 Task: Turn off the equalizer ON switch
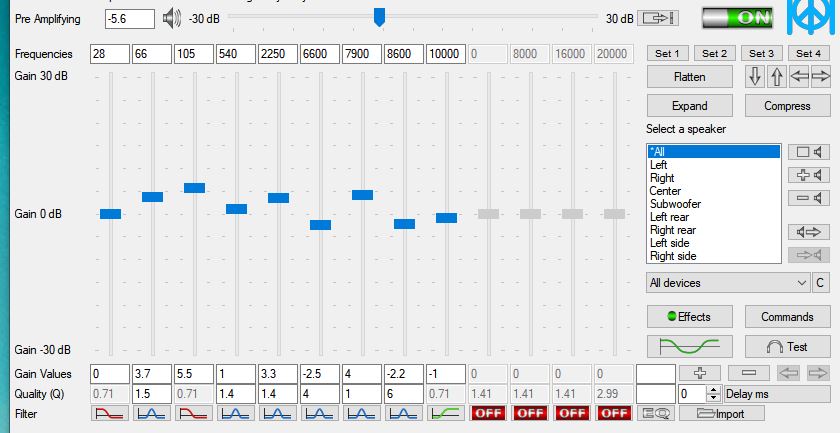pos(737,18)
